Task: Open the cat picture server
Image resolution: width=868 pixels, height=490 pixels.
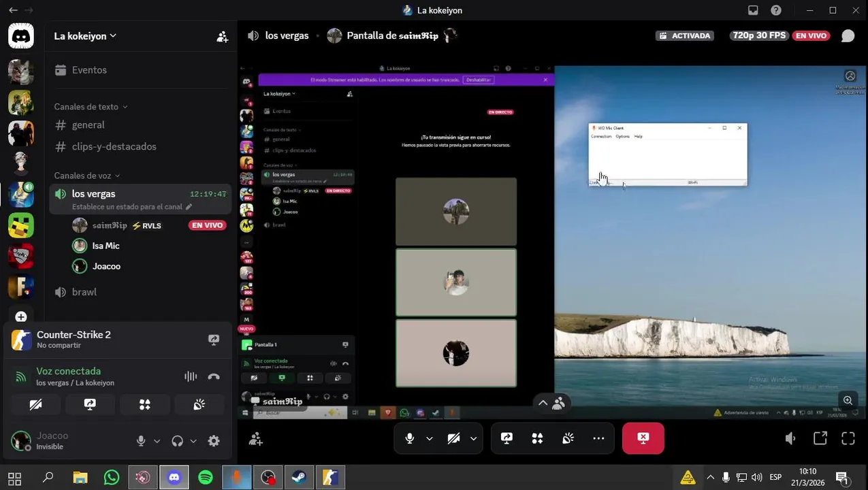Action: (21, 71)
